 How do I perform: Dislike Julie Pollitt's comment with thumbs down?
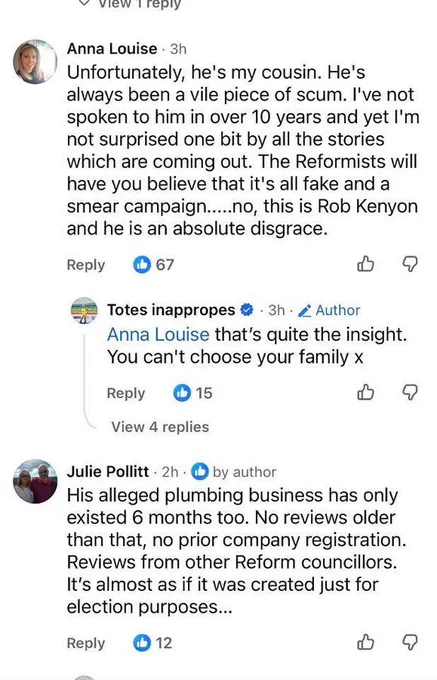coord(410,642)
